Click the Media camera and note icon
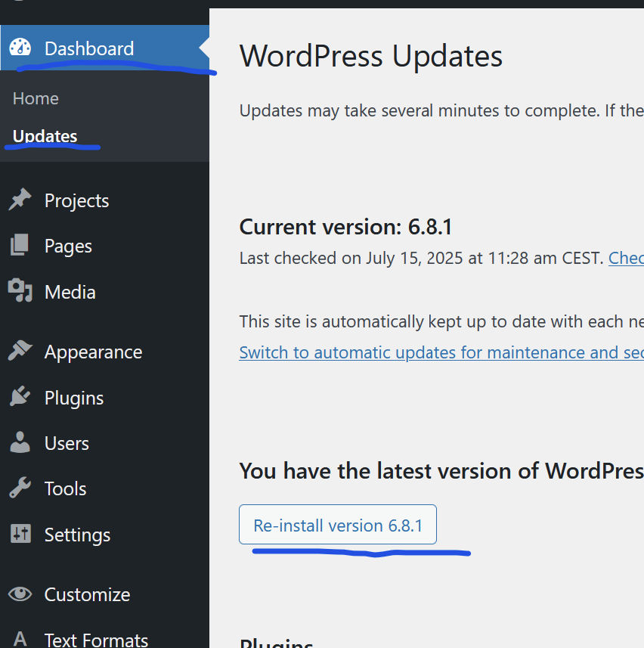This screenshot has width=644, height=648. 20,291
